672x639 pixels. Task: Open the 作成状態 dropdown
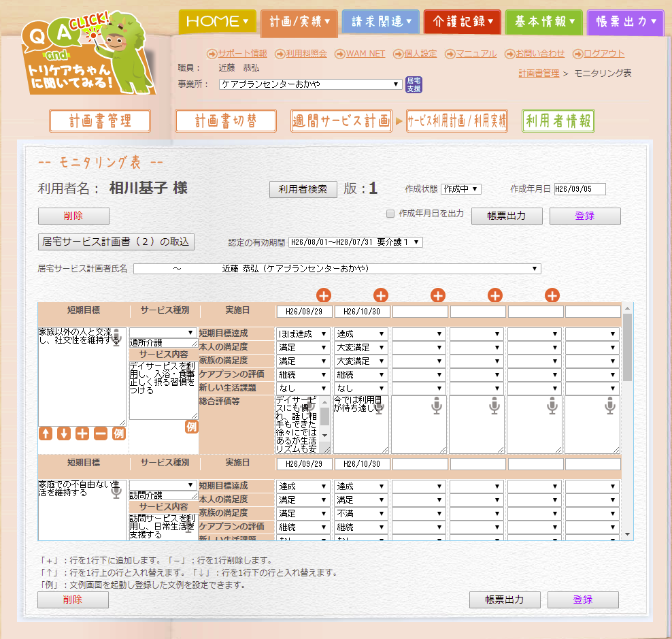pos(460,189)
